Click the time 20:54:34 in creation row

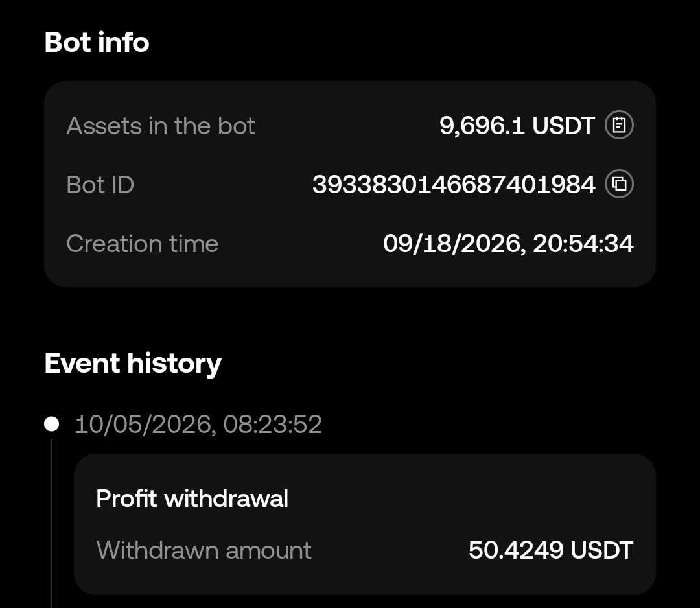(583, 244)
